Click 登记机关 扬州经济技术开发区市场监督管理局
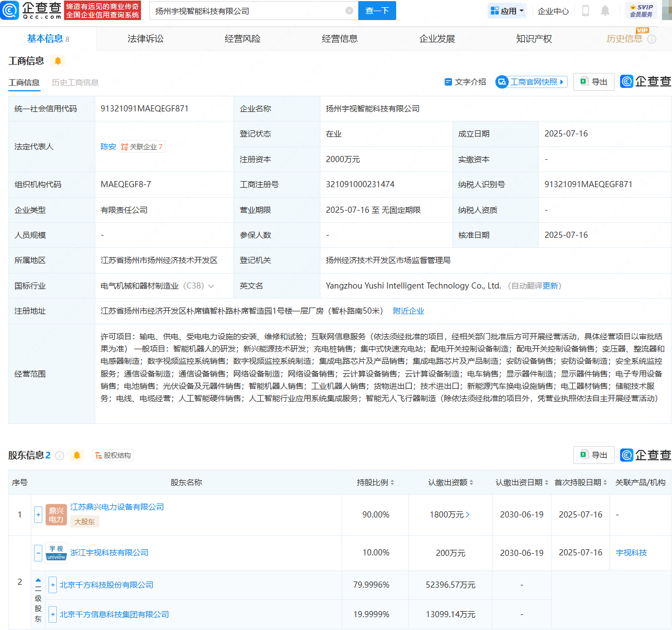672x630 pixels. pos(388,260)
